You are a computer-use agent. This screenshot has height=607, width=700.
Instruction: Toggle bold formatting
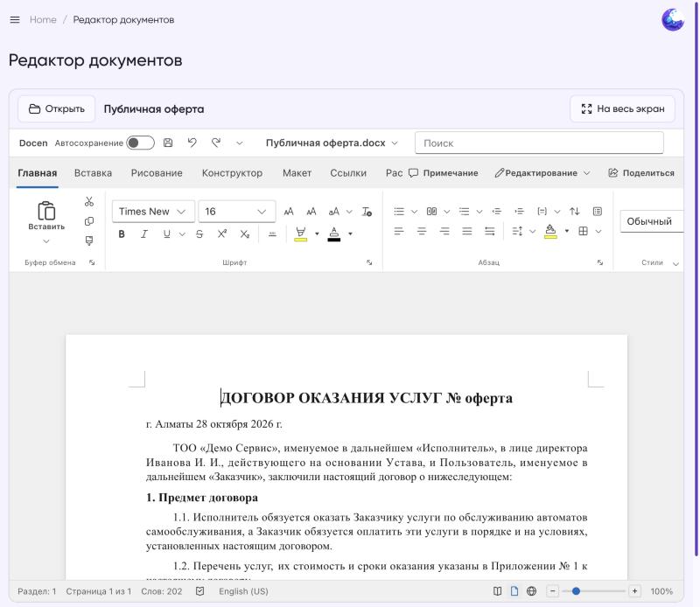[x=122, y=234]
